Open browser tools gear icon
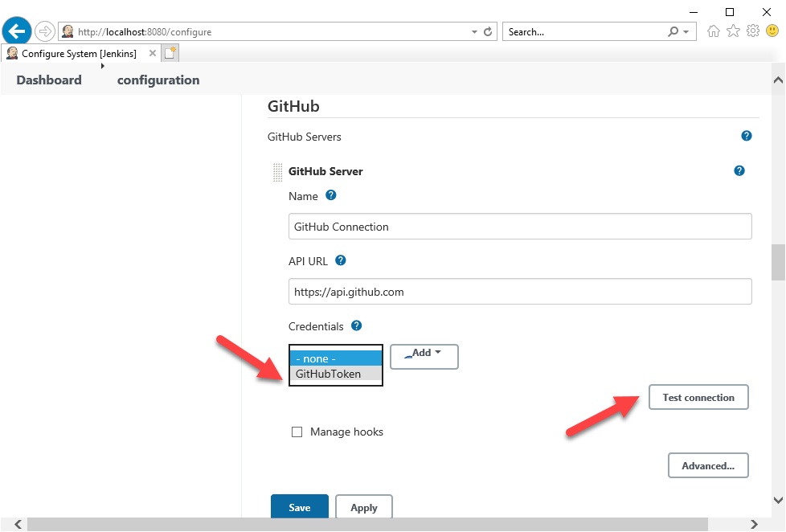The height and width of the screenshot is (532, 786). (x=753, y=31)
